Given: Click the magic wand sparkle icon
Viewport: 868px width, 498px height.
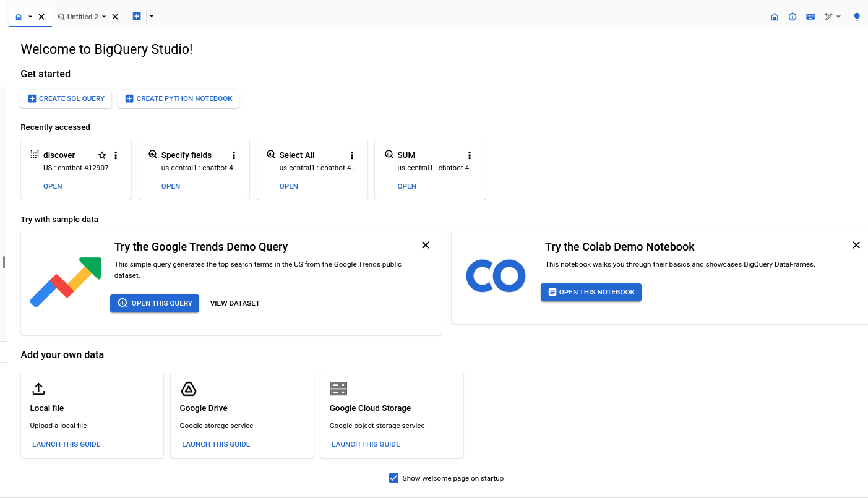Looking at the screenshot, I should click(828, 17).
